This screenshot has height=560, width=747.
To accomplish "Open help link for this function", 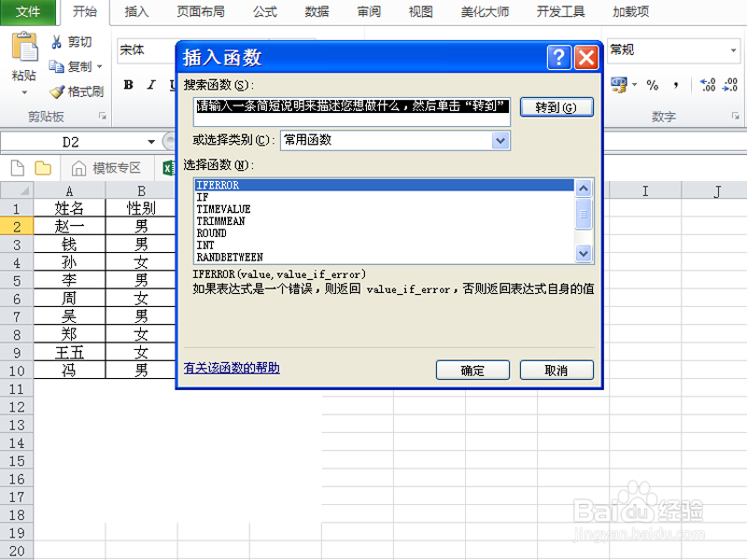I will 232,368.
